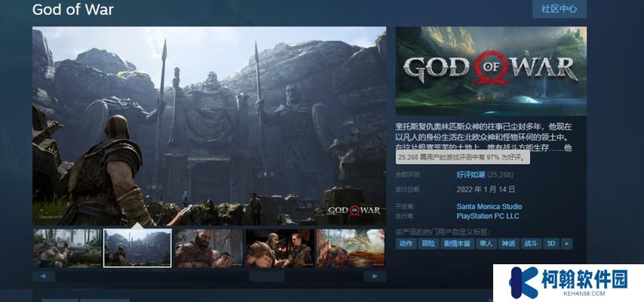Select the 3D tag
This screenshot has width=644, height=302.
coord(550,244)
